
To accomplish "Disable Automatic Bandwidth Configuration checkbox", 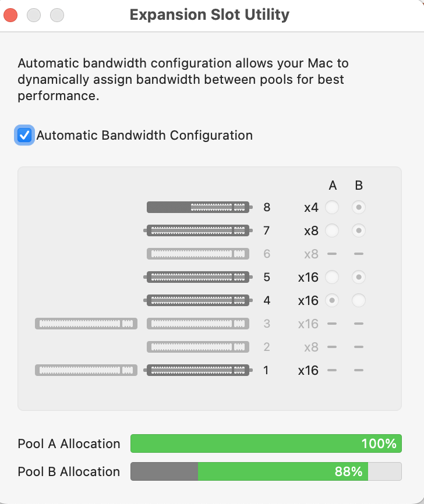I will 24,136.
